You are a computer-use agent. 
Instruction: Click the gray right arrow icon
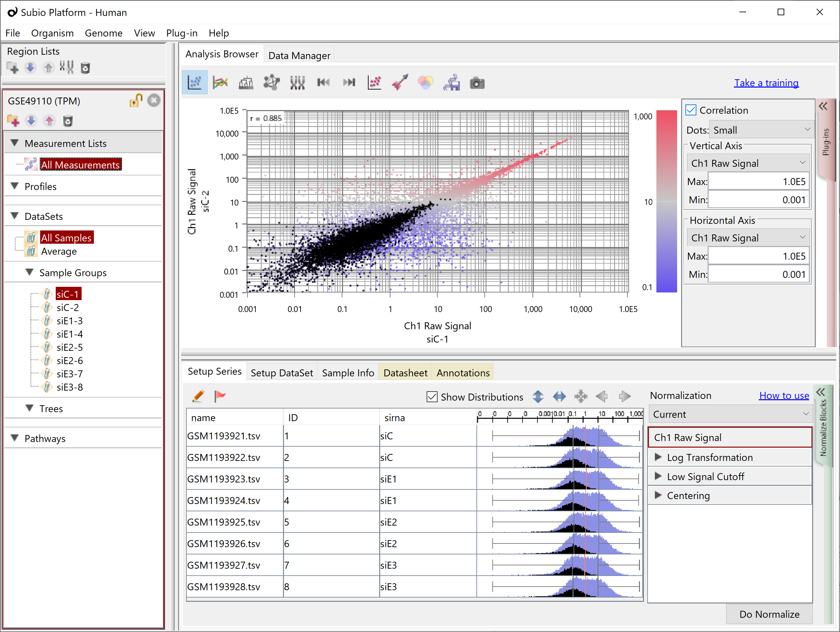pyautogui.click(x=624, y=397)
